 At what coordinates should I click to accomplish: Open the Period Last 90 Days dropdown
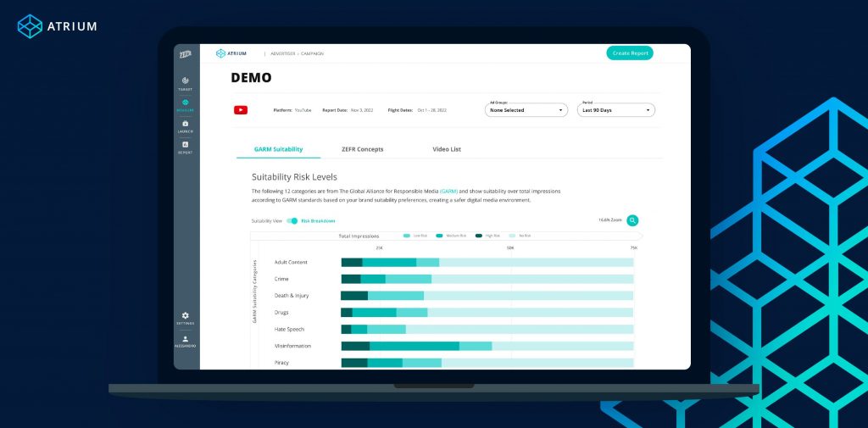[x=616, y=110]
